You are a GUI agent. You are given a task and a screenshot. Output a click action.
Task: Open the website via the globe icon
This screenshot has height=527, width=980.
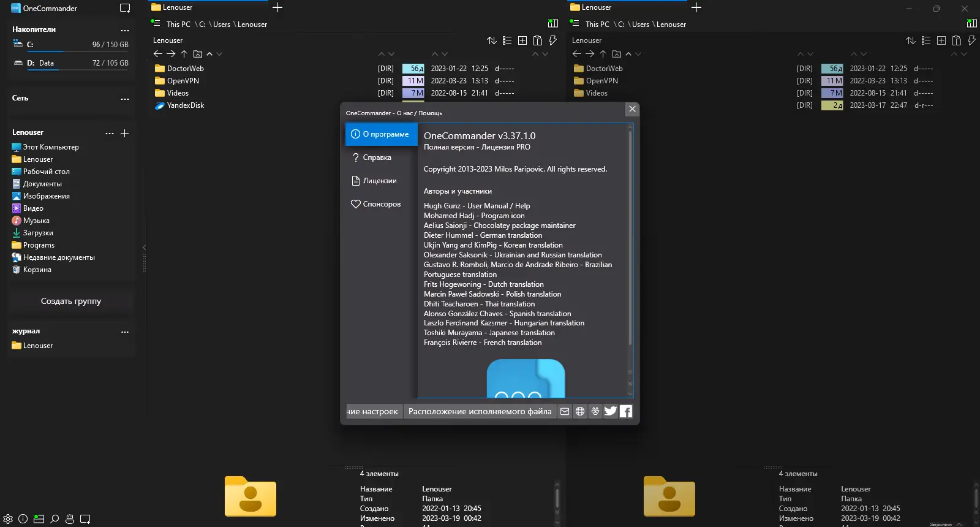(x=580, y=411)
